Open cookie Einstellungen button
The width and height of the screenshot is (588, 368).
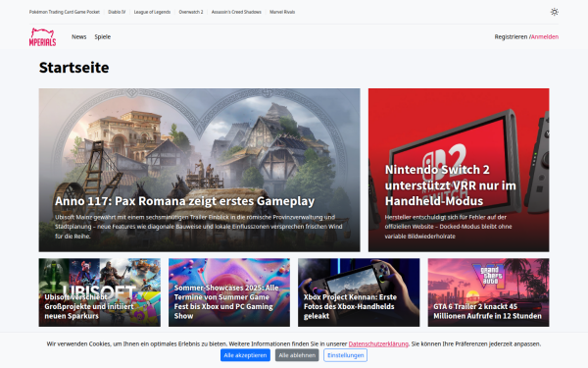345,355
